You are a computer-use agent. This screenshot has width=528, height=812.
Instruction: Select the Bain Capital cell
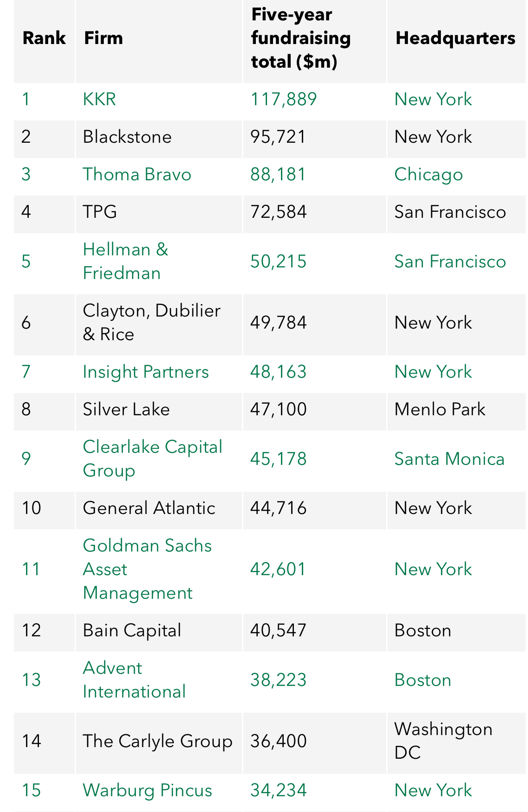132,631
